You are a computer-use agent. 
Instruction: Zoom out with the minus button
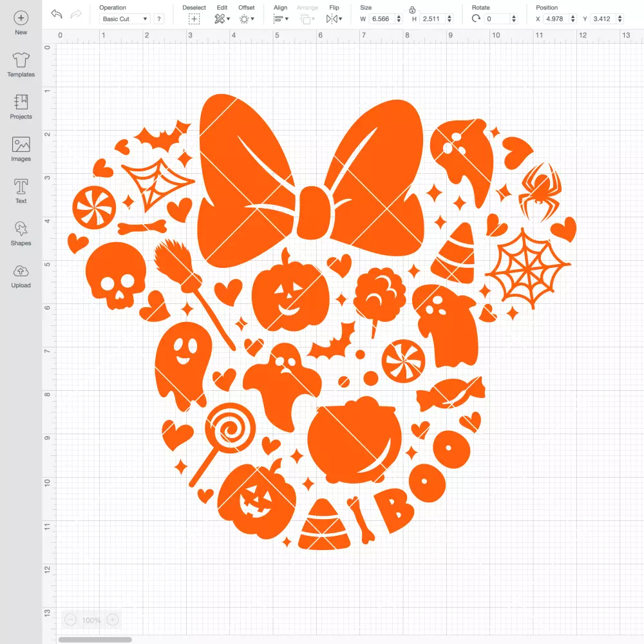pos(70,620)
